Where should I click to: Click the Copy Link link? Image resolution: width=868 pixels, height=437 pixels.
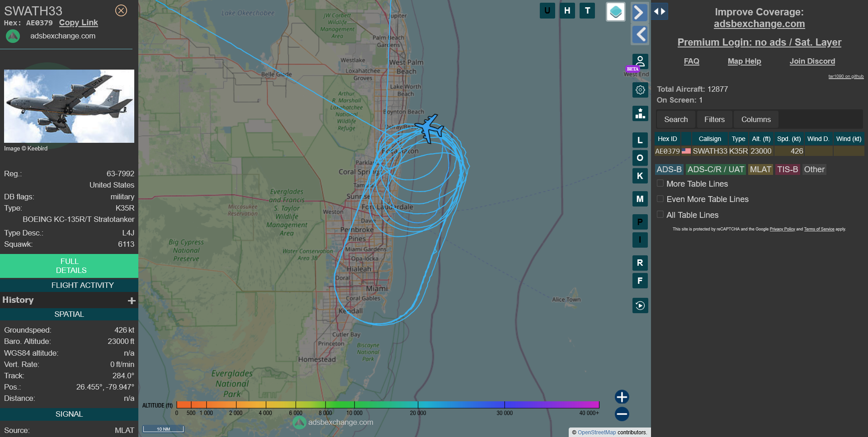(x=78, y=23)
